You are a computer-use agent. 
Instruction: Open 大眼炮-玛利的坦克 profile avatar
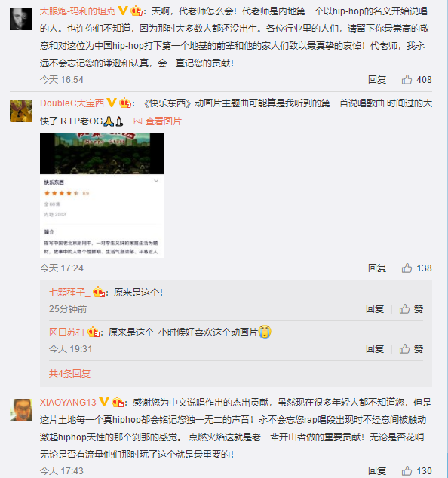21,19
